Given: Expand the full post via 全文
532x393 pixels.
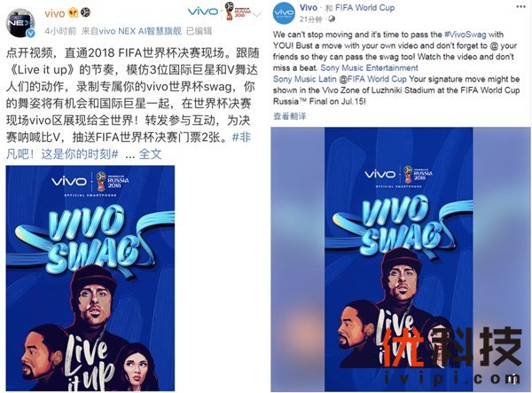Looking at the screenshot, I should pos(150,154).
